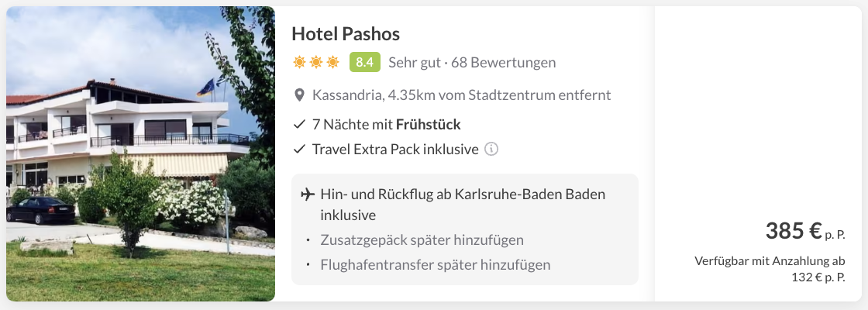Select Zusatzgepäck später hinzufügen option

(x=422, y=240)
